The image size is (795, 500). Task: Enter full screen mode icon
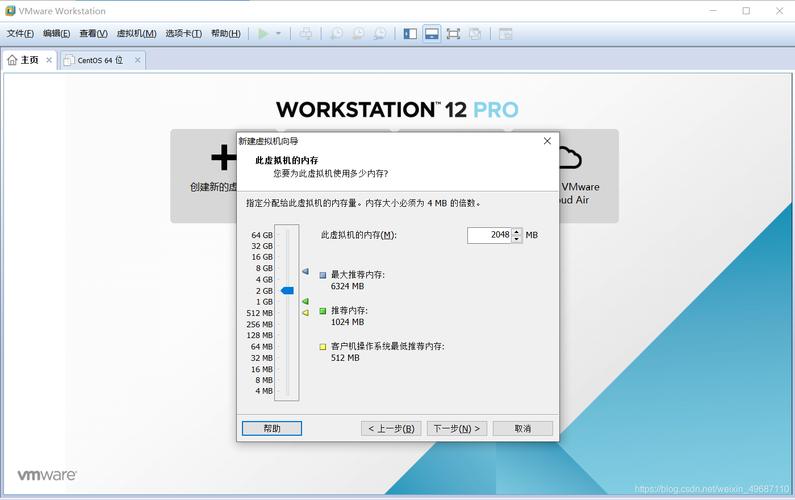453,33
